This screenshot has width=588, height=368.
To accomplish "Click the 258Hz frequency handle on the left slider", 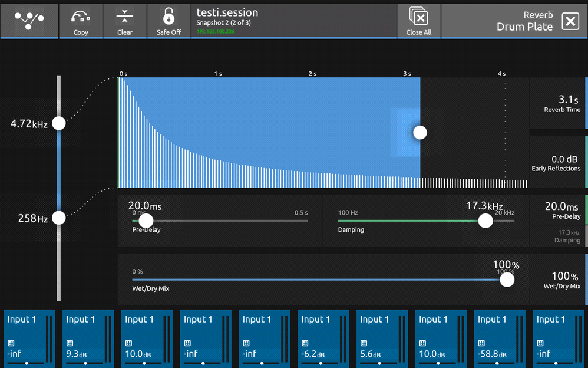I will pyautogui.click(x=58, y=218).
